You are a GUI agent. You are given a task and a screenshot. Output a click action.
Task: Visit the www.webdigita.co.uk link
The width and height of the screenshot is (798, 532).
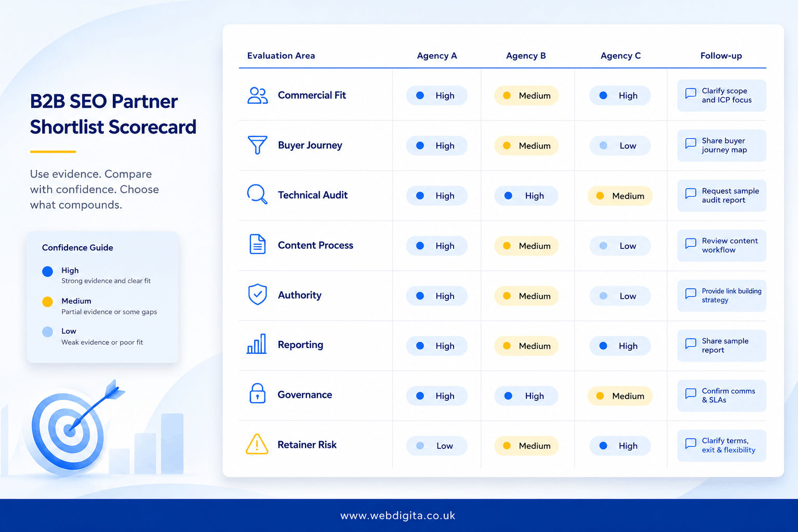[x=398, y=516]
